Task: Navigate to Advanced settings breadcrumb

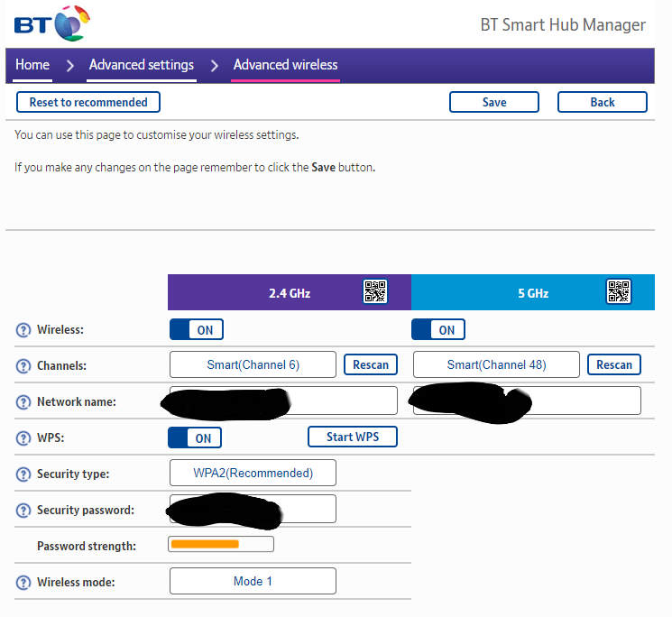Action: (142, 65)
